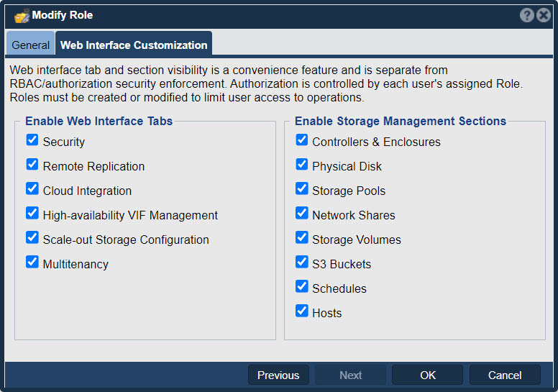Uncheck Controllers & Enclosures section
The height and width of the screenshot is (392, 558).
(x=302, y=140)
